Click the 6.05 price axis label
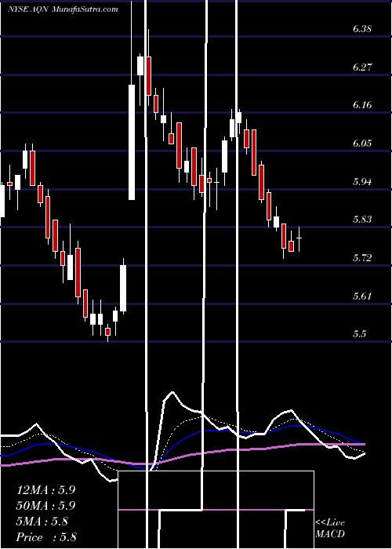This screenshot has height=549, width=392. point(362,144)
